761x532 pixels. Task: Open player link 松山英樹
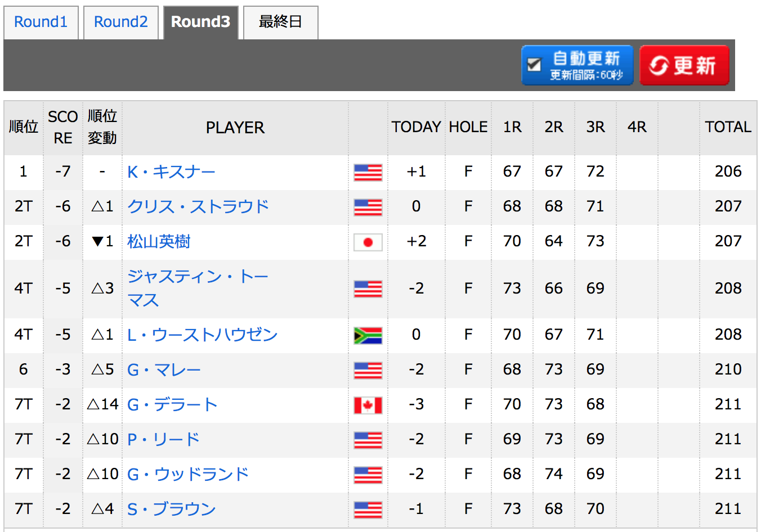tap(159, 241)
